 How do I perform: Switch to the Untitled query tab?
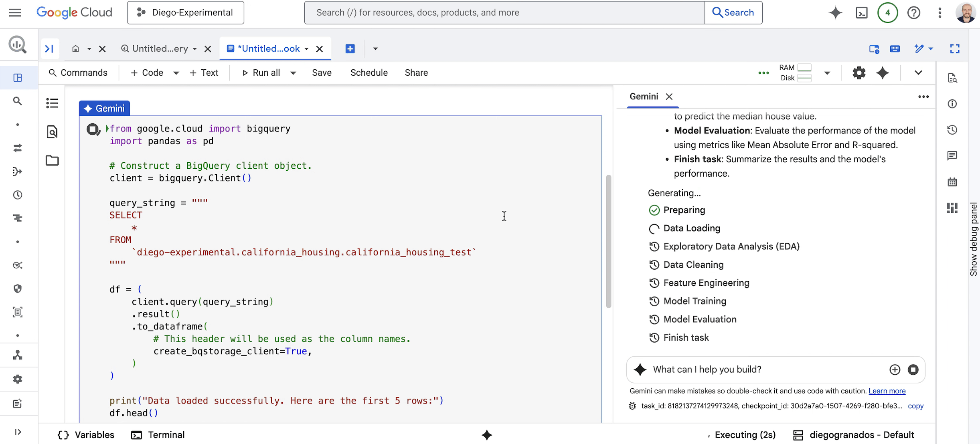[x=155, y=49]
